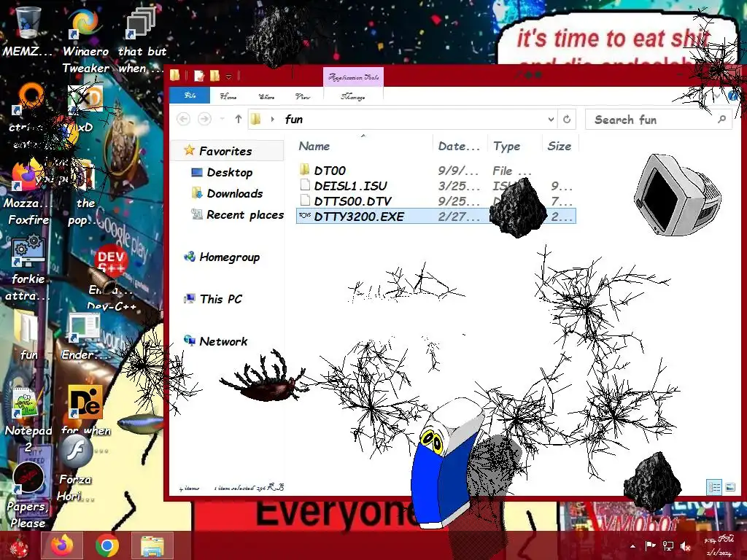Select Favorites in the navigation pane
The width and height of the screenshot is (747, 560).
(225, 151)
